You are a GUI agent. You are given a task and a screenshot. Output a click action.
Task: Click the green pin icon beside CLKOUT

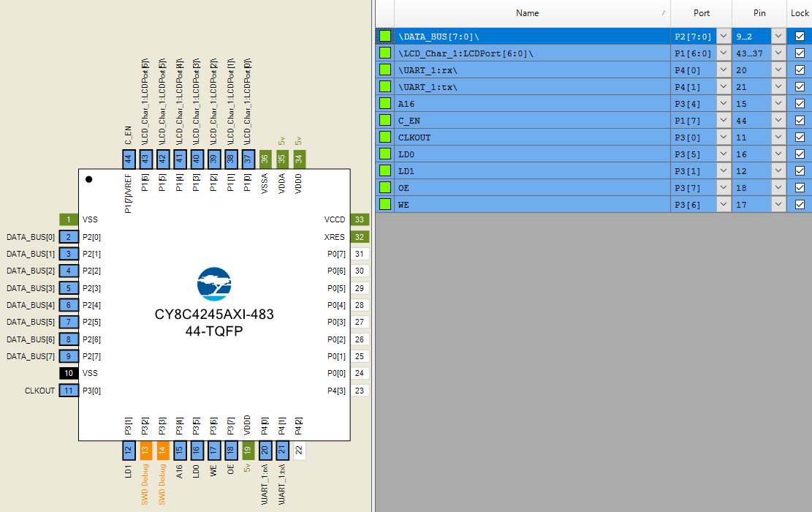[x=384, y=138]
